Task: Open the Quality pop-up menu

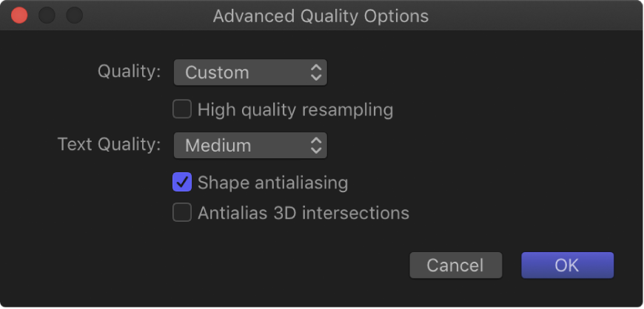Action: [249, 72]
